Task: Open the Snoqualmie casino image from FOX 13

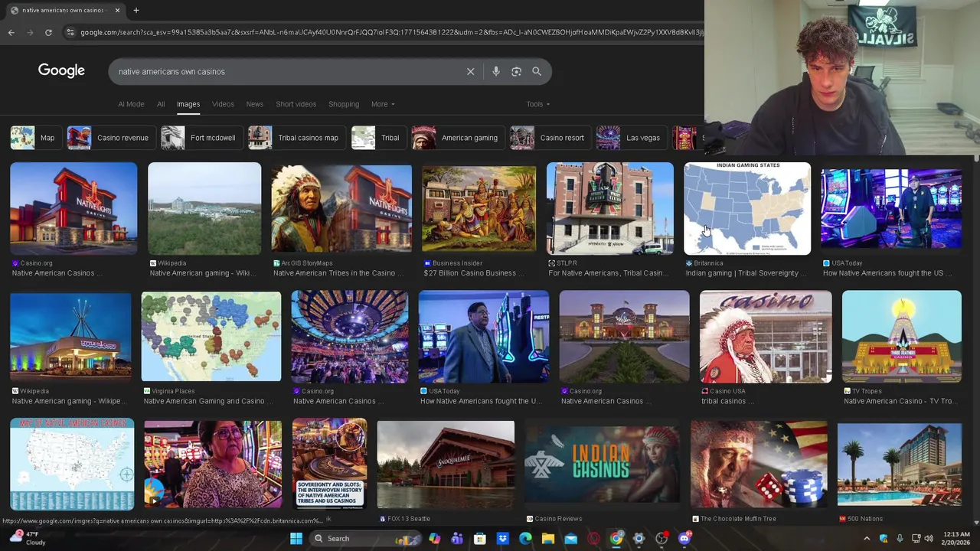Action: pos(446,465)
